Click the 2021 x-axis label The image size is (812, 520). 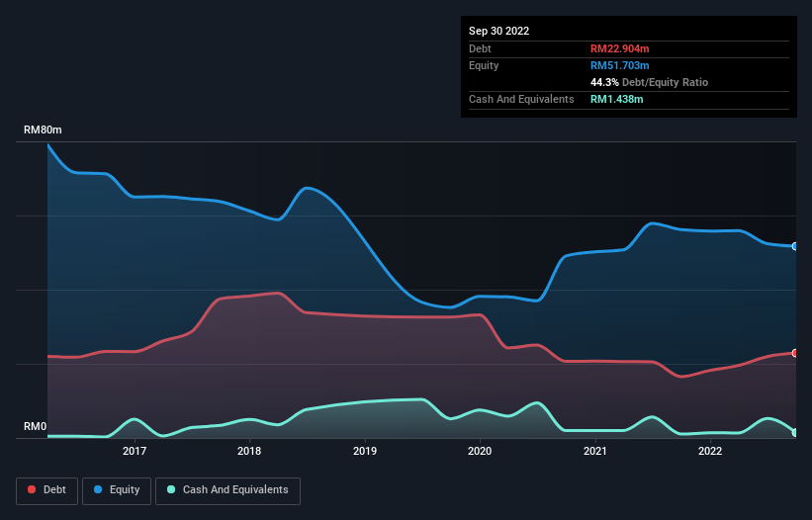pos(595,451)
